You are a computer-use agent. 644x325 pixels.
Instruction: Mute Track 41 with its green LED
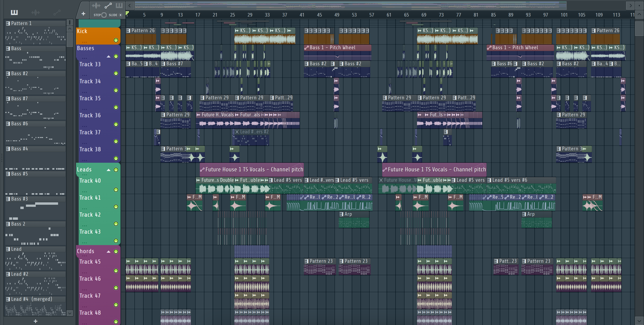coord(116,207)
